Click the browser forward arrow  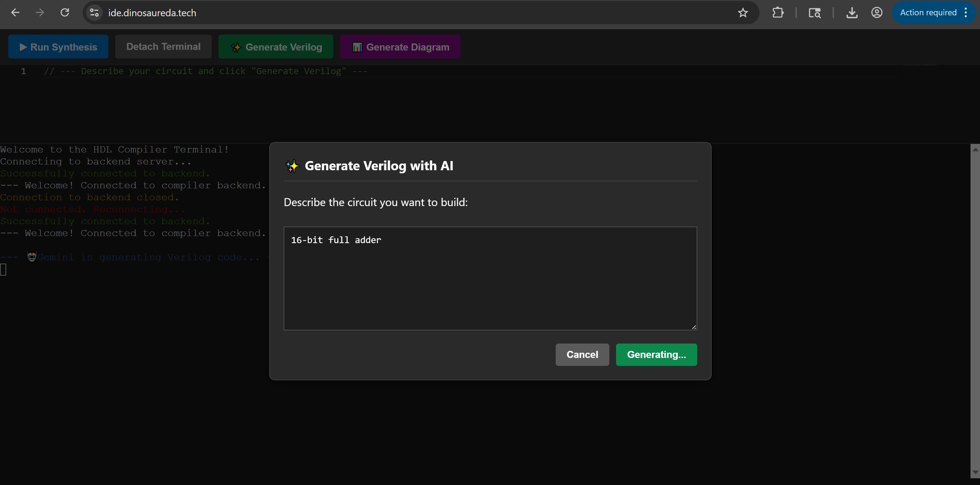click(40, 13)
